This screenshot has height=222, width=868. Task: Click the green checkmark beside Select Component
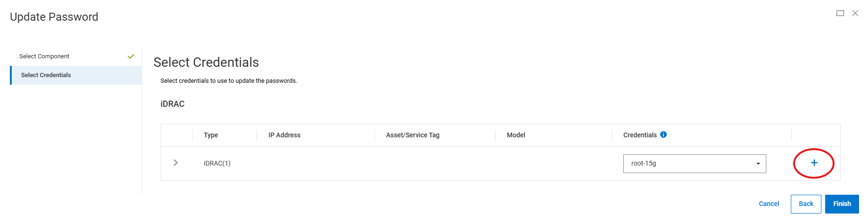131,56
